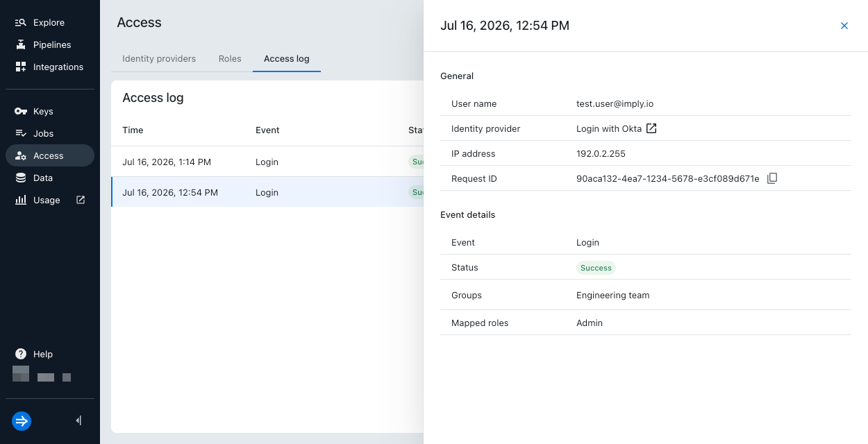This screenshot has height=444, width=868.
Task: Select the Access log tab
Action: click(287, 59)
